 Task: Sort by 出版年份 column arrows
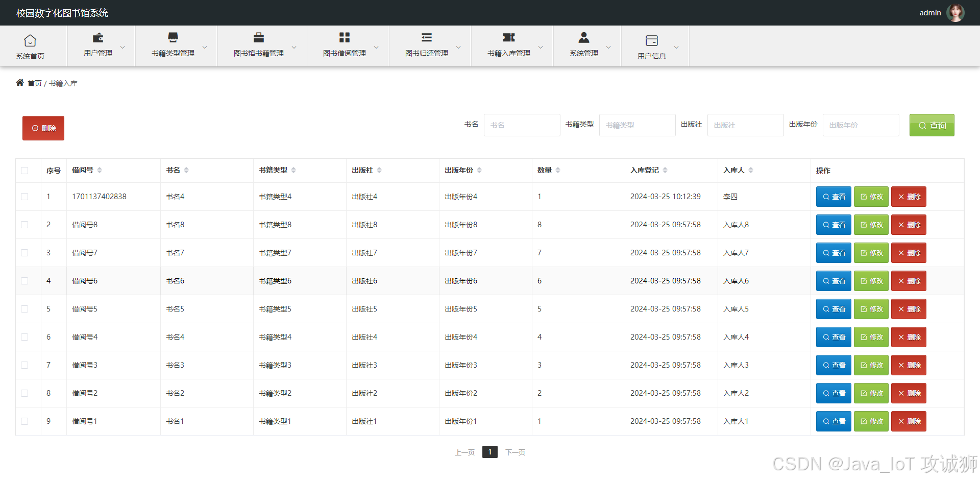[479, 170]
